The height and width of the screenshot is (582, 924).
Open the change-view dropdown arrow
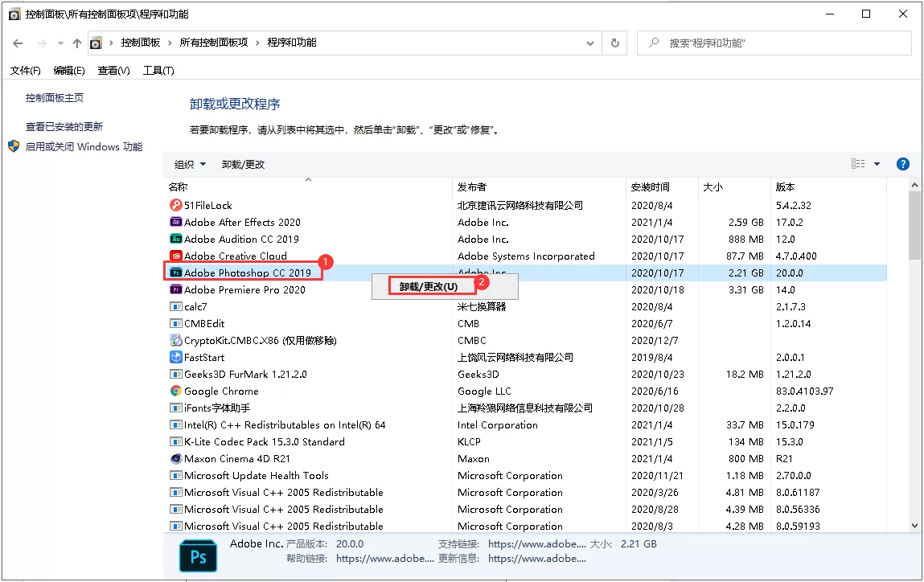pos(877,163)
